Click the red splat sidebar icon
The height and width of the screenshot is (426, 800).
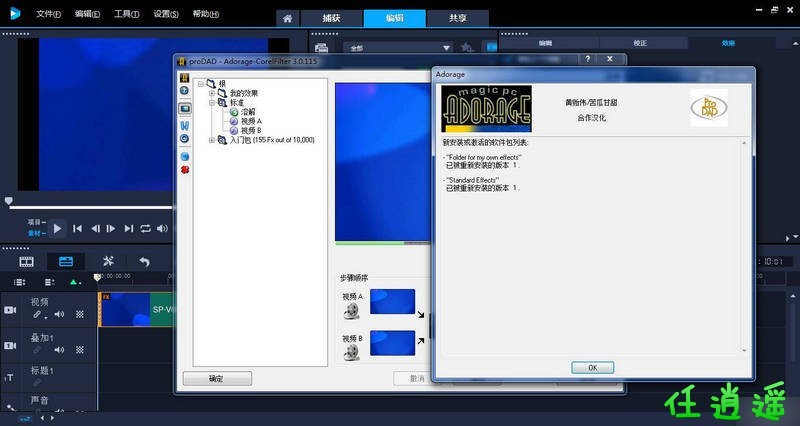[185, 169]
